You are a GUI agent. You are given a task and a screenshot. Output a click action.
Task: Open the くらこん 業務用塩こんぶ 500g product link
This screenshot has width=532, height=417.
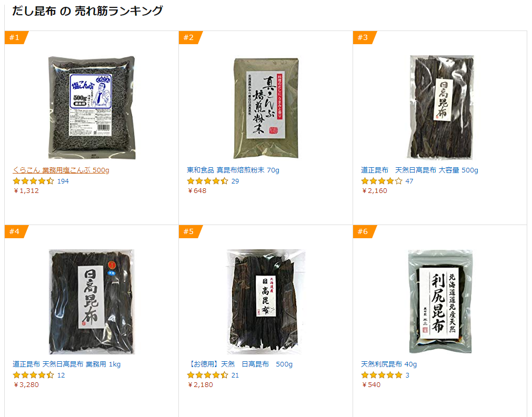click(x=61, y=170)
